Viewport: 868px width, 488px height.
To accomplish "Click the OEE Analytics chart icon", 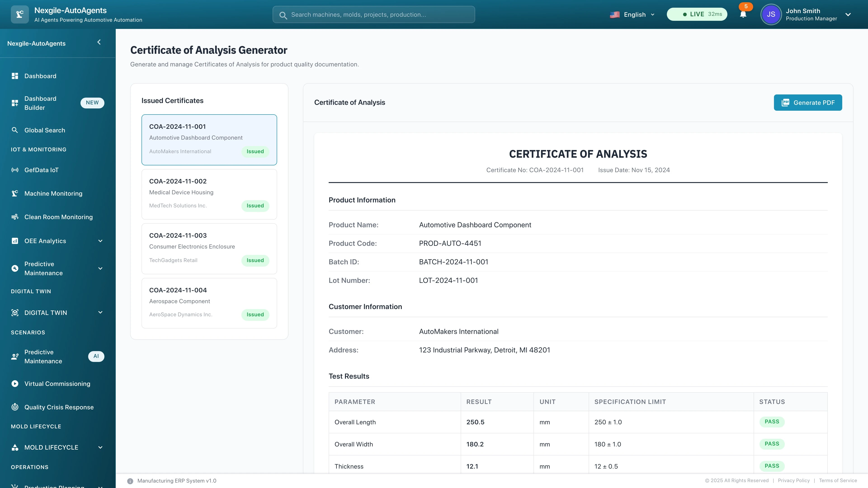I will (15, 241).
